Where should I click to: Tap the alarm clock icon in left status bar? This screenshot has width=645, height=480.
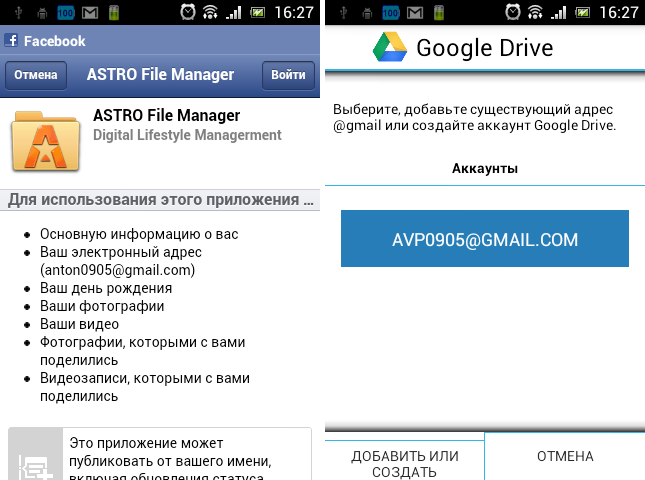point(188,12)
